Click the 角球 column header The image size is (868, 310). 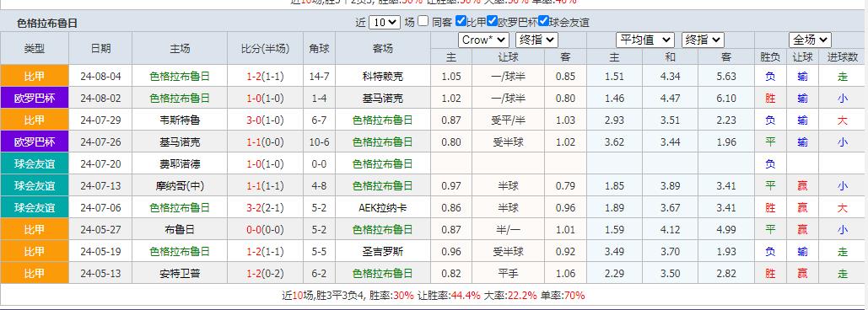click(320, 48)
